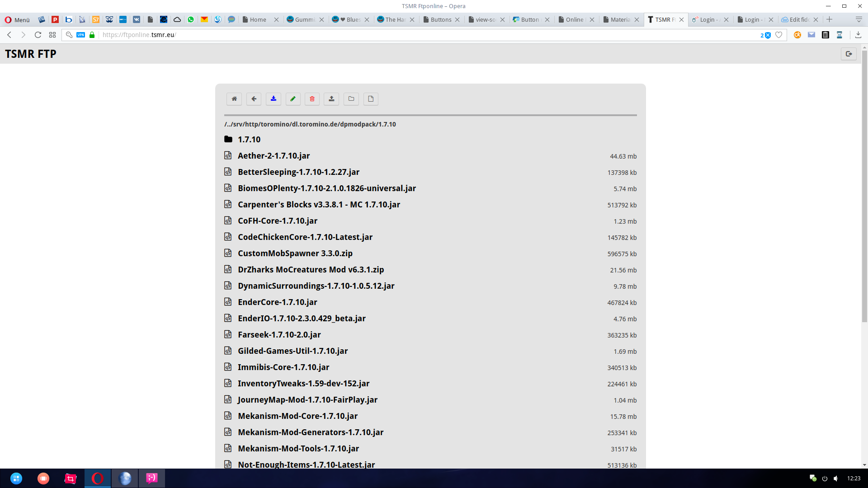868x488 pixels.
Task: Open the tab list dropdown menu at the tab bar's right end
Action: tap(859, 19)
